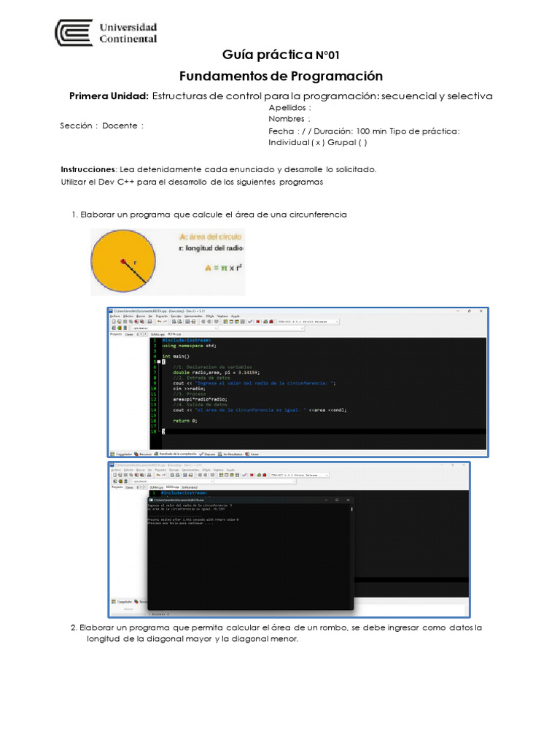Click the yellow circle area diagram

click(122, 261)
